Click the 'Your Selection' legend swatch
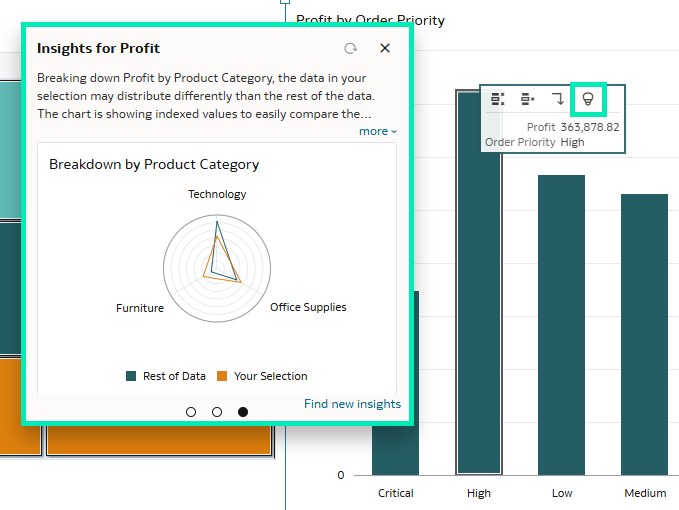Viewport: 679px width, 510px height. pyautogui.click(x=223, y=376)
